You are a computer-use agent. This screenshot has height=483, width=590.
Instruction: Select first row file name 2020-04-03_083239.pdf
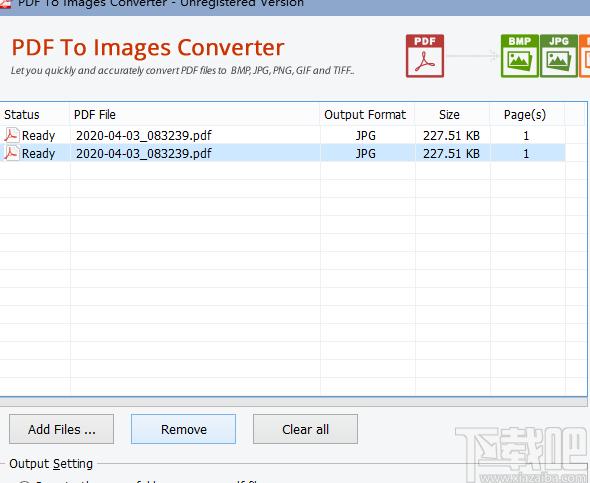pyautogui.click(x=144, y=135)
